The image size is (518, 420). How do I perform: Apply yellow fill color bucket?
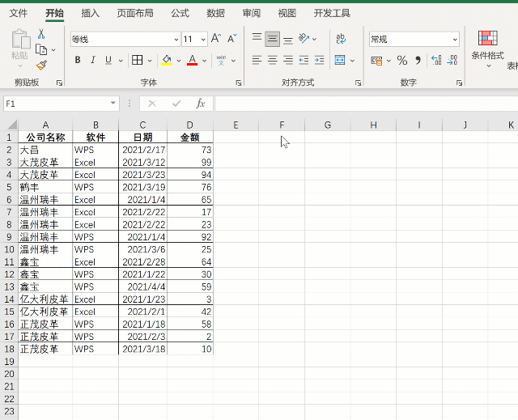[167, 60]
